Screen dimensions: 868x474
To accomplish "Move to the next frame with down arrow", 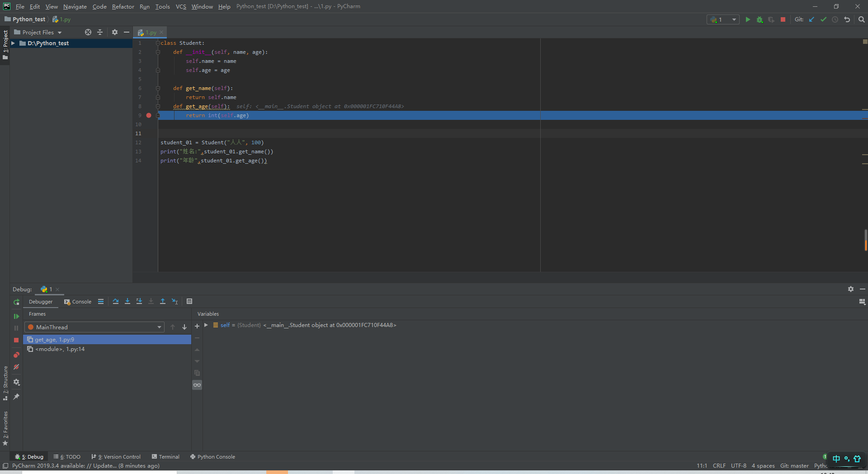I will pyautogui.click(x=184, y=327).
